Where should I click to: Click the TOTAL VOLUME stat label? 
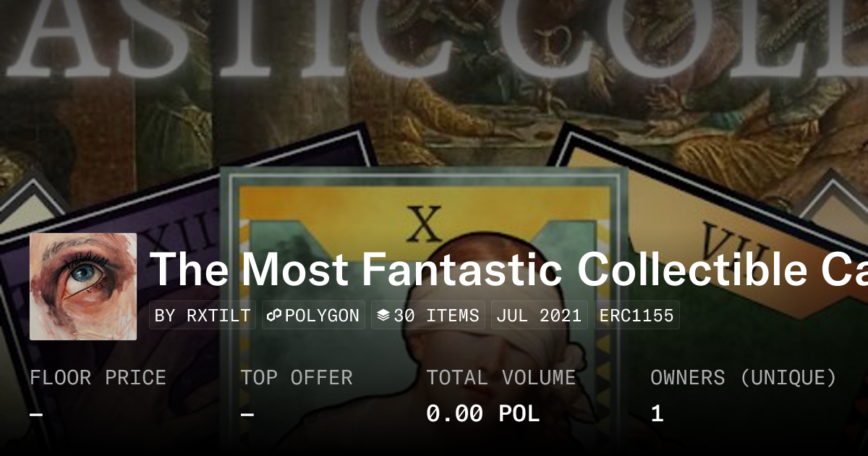click(501, 378)
